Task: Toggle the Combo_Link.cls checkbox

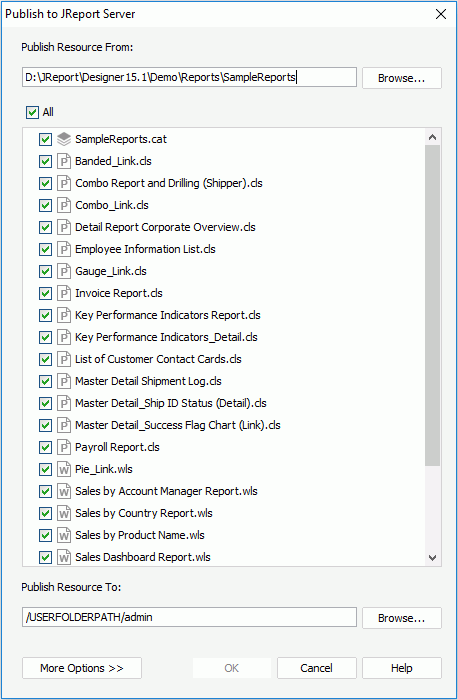Action: 45,205
